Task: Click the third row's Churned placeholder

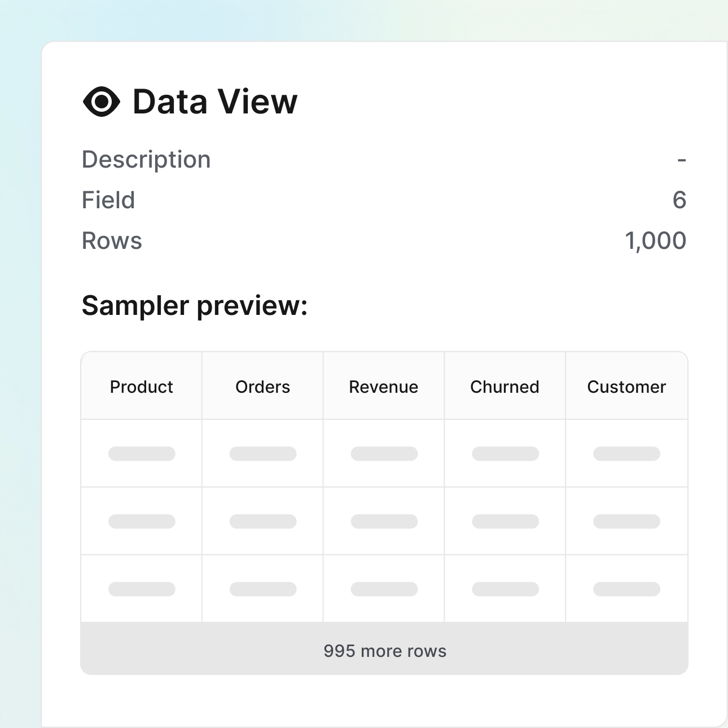Action: coord(505,588)
